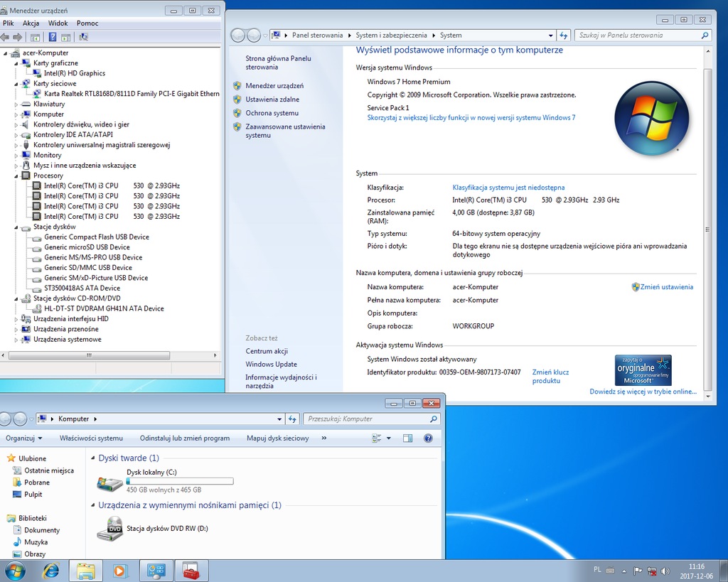The image size is (728, 582).
Task: Open Ustawienia zdalne link
Action: (272, 99)
